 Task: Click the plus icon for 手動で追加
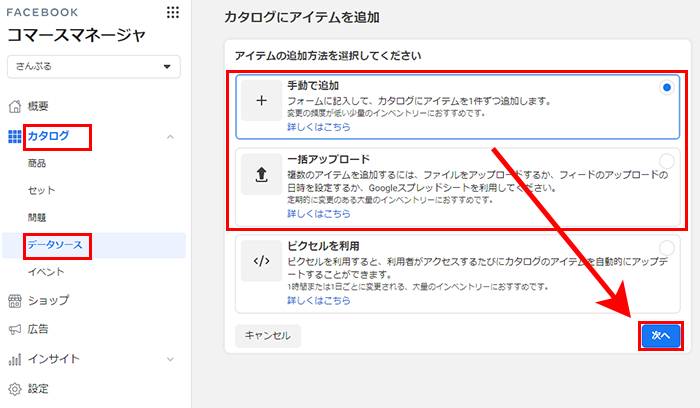(262, 101)
